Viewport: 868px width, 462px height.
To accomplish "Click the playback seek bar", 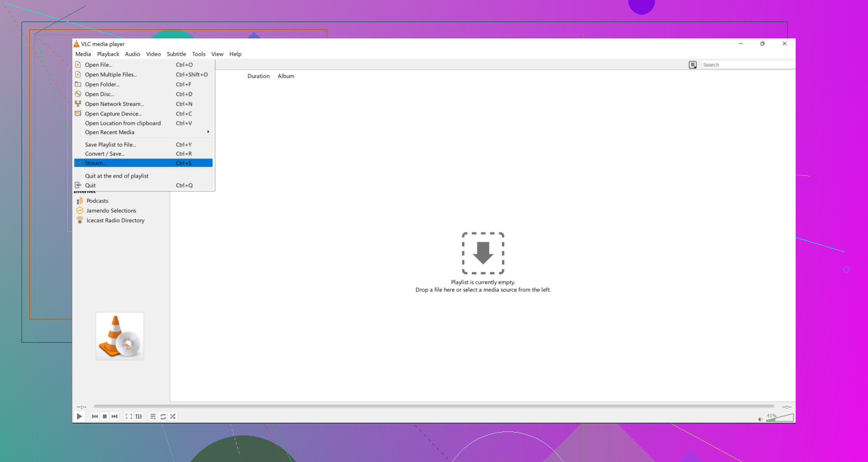I will coord(434,406).
